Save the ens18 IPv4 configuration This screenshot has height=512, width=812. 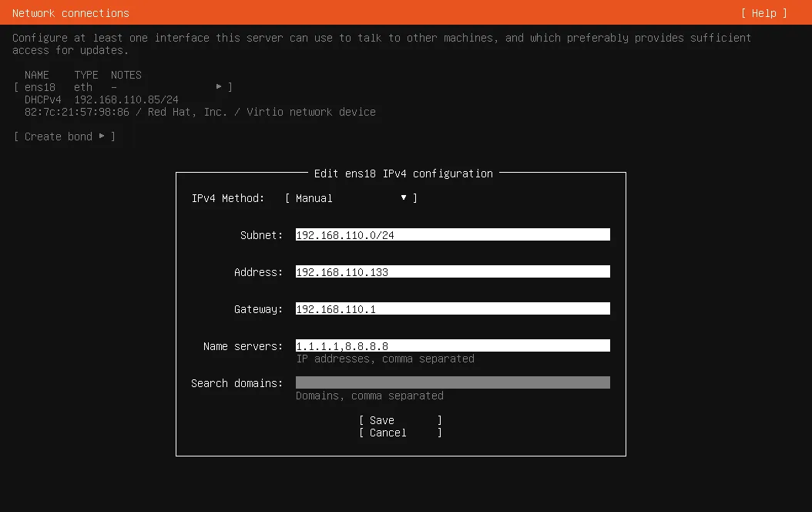click(x=381, y=420)
